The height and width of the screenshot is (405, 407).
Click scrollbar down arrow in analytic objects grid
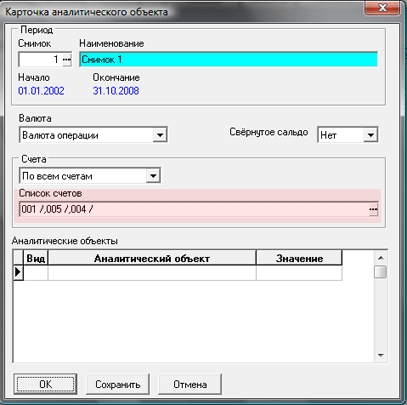(x=381, y=355)
